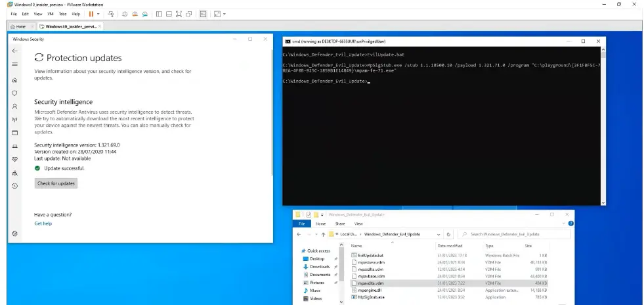
Task: Click cmd window vertical scrollbar
Action: (x=603, y=125)
